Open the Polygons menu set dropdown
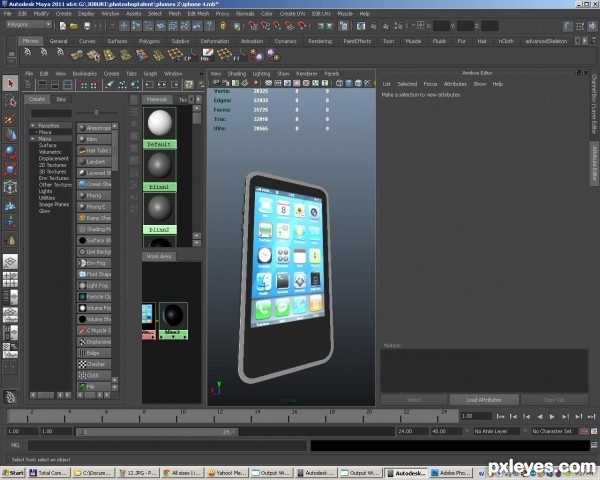Viewport: 600px width, 480px height. 29,24
